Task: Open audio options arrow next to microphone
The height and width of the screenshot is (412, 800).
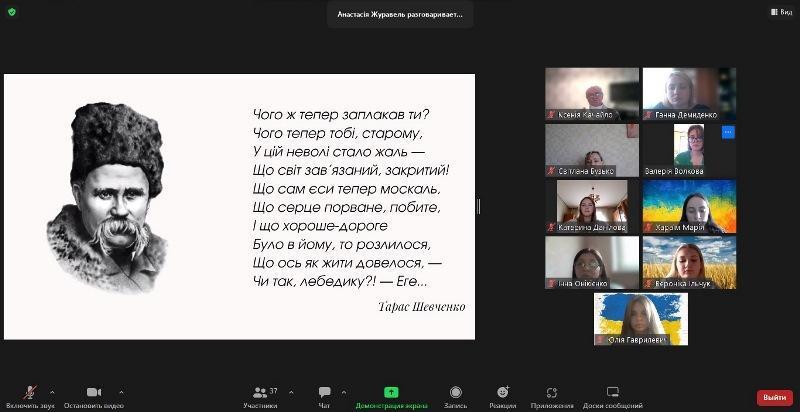Action: coord(52,392)
